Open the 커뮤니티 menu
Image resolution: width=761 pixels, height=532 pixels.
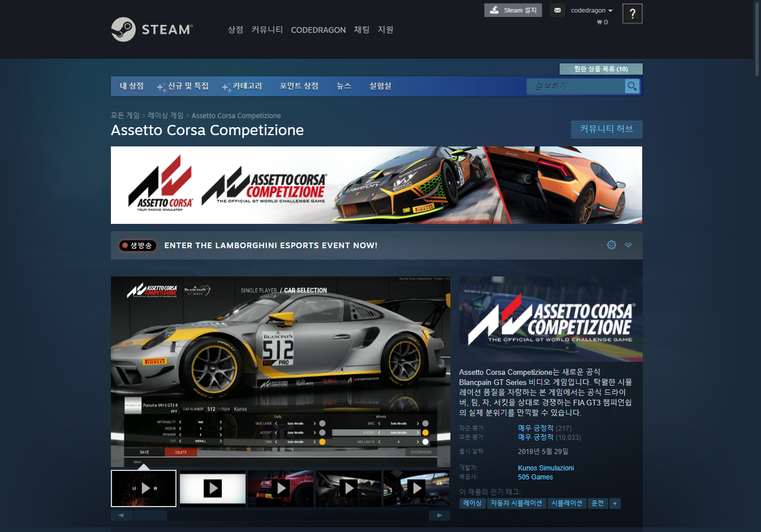(x=267, y=29)
